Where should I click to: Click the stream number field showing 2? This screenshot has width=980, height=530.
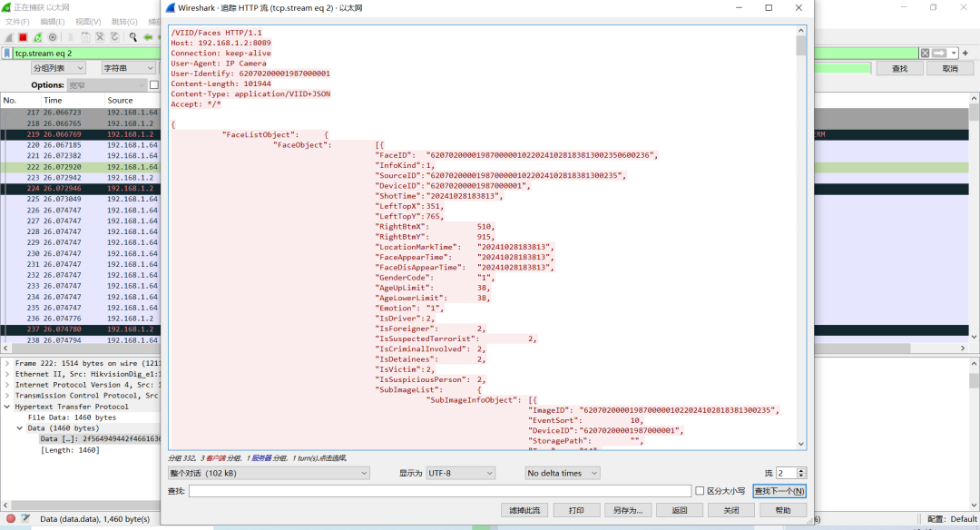click(x=786, y=473)
